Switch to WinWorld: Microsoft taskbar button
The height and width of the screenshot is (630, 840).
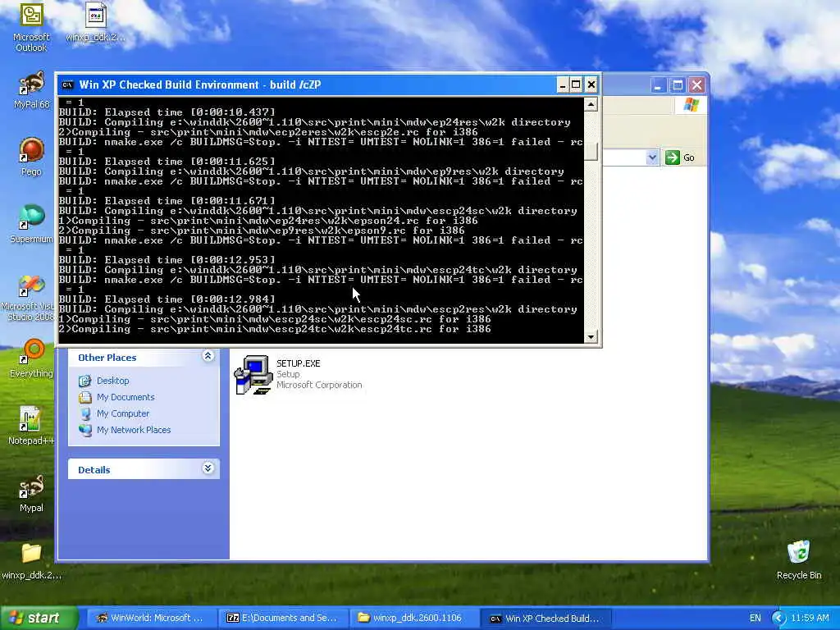pos(151,618)
